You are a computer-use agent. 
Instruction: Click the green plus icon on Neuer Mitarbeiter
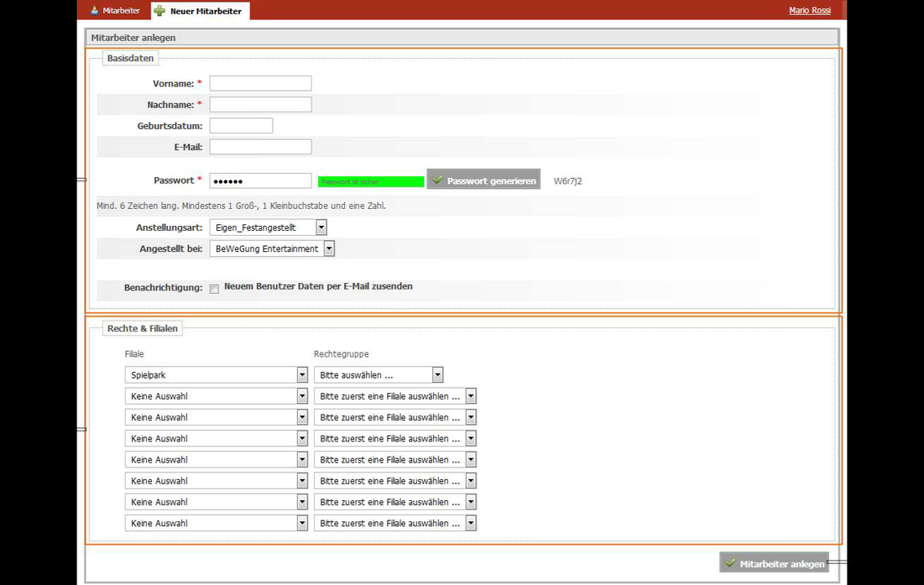159,11
